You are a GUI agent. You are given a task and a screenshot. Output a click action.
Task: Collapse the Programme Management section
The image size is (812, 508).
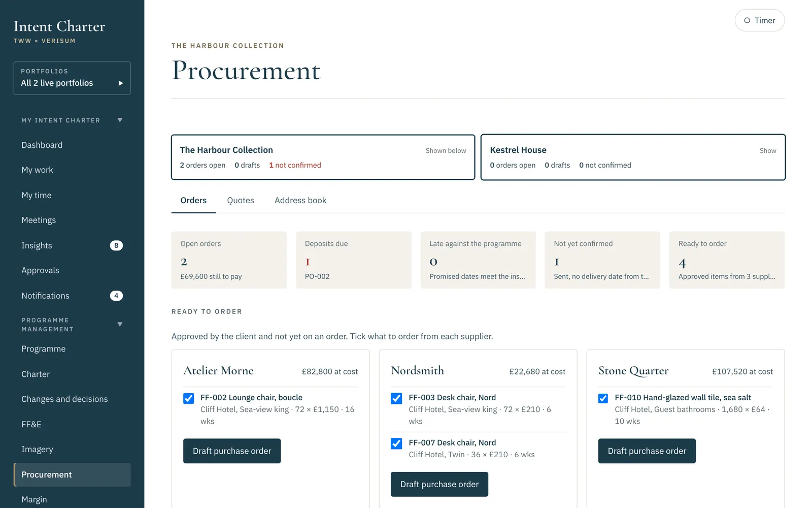(120, 325)
